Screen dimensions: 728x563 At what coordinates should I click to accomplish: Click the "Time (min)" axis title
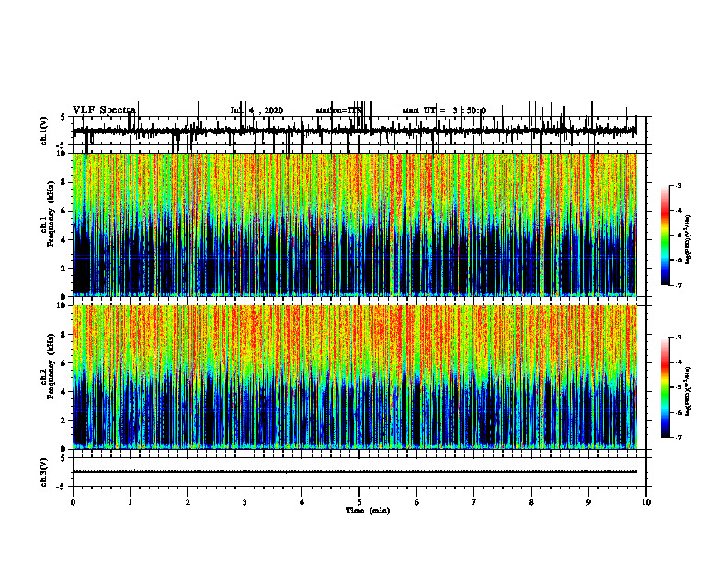(368, 511)
